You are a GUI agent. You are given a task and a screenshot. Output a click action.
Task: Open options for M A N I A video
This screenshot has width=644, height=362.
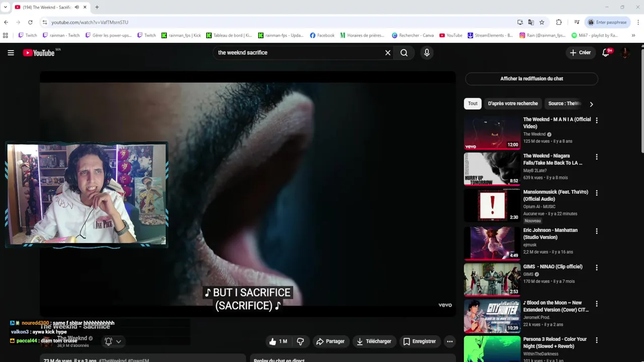[597, 121]
